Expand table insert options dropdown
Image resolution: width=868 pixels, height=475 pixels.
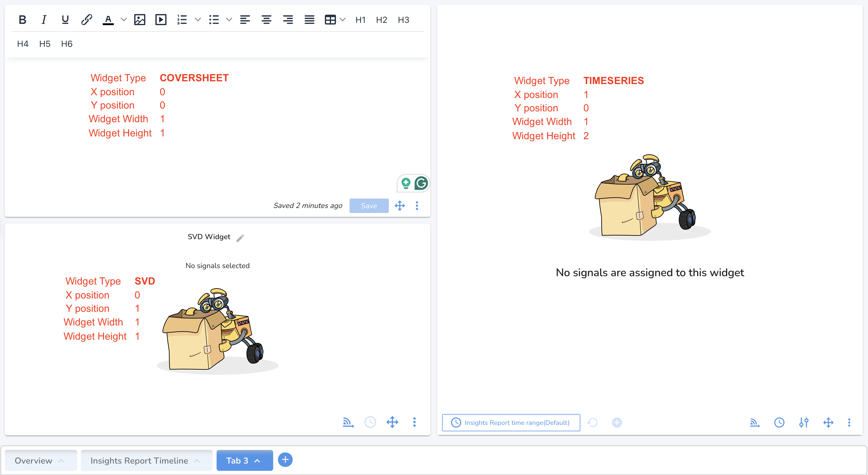(x=343, y=20)
